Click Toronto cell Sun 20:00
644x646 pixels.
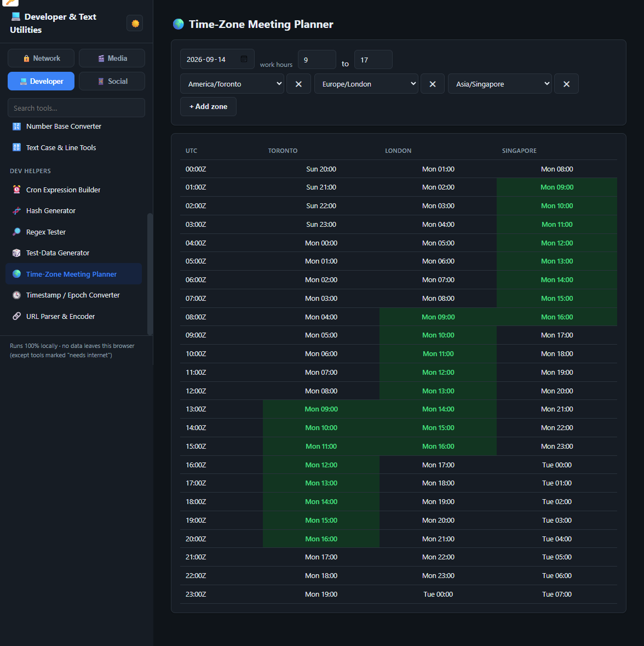tap(321, 169)
